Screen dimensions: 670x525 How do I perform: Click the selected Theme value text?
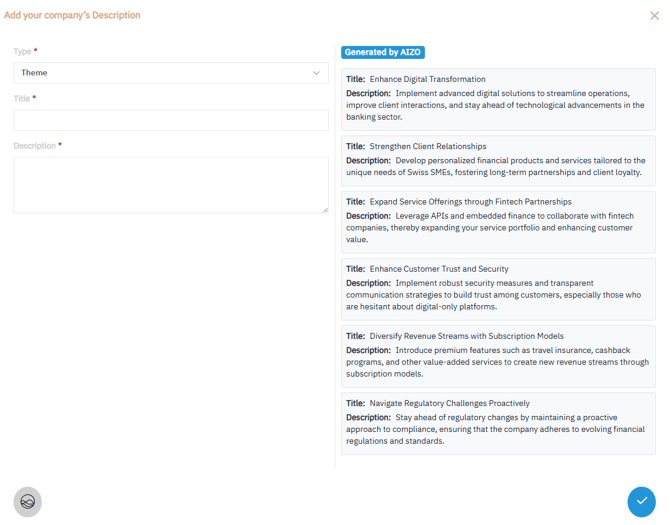coord(34,73)
